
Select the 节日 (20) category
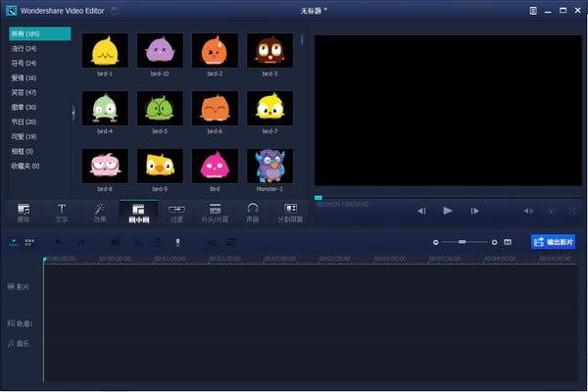click(24, 122)
